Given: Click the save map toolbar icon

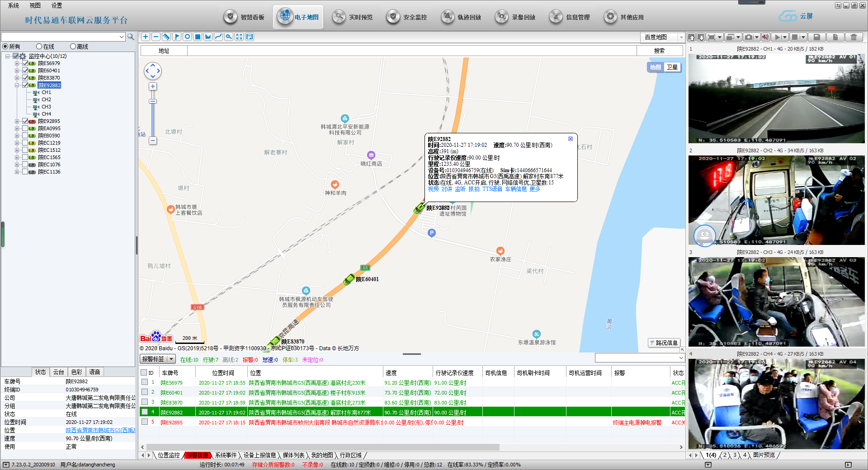Looking at the screenshot, I should click(250, 37).
